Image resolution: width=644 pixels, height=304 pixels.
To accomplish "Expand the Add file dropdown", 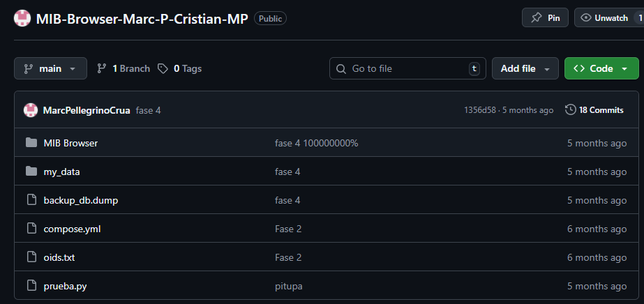I will tap(525, 68).
